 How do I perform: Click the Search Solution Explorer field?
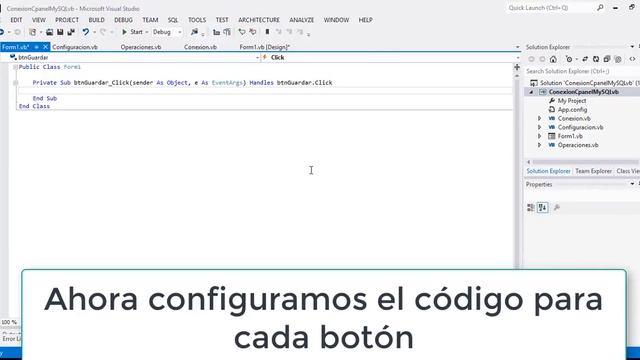coord(582,71)
